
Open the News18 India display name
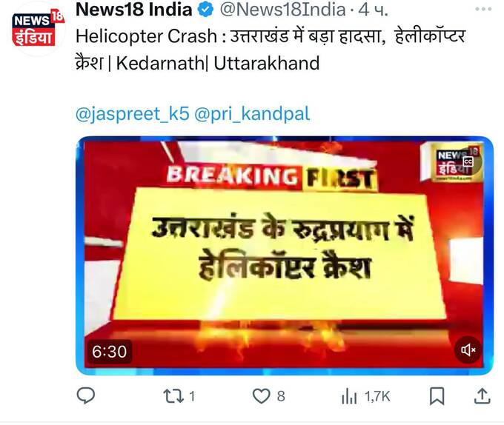click(x=134, y=10)
